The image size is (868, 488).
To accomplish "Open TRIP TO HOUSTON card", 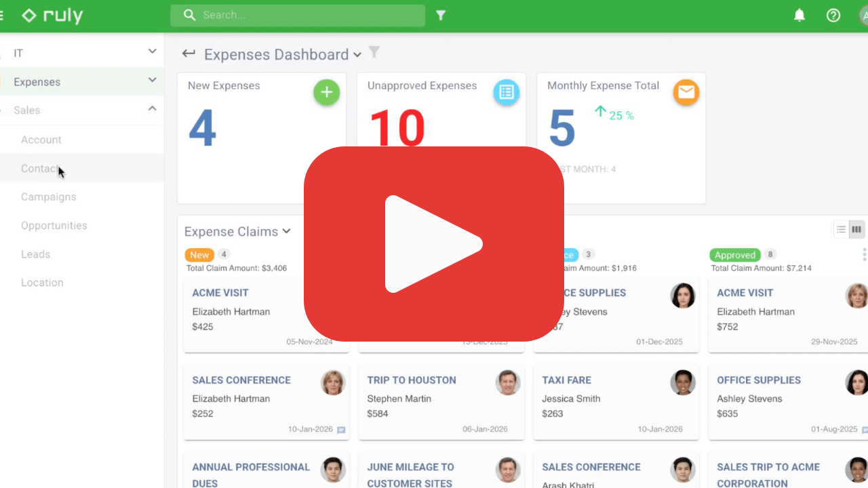I will pos(441,403).
